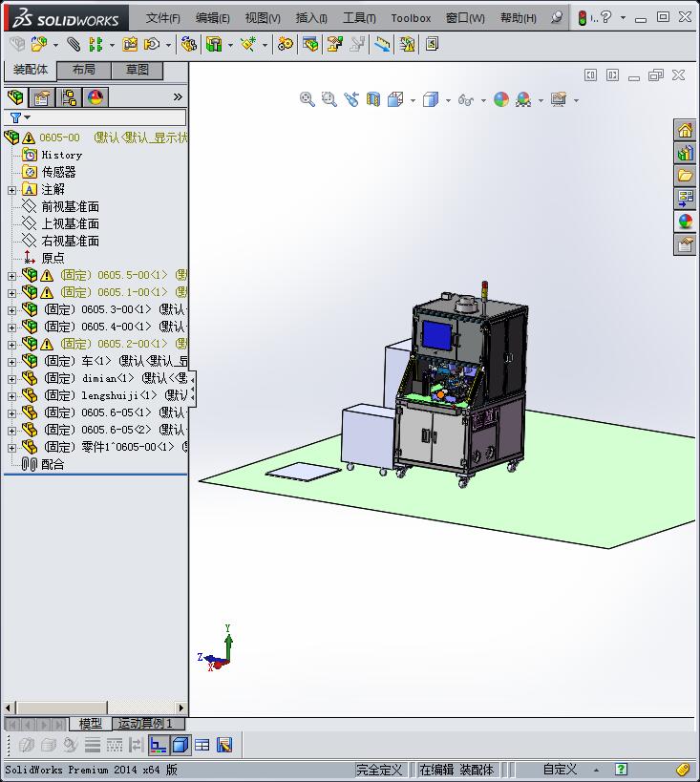Open the Design Library icon in task pane
The width and height of the screenshot is (700, 782).
(x=685, y=153)
